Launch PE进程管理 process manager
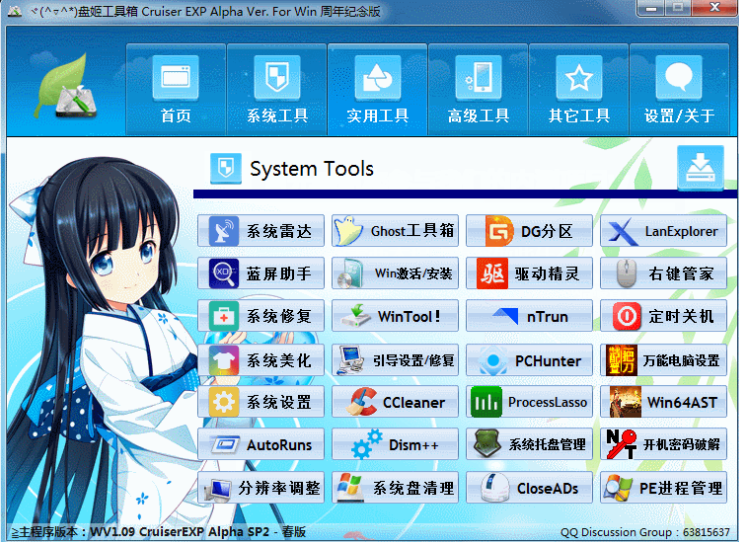The width and height of the screenshot is (739, 542). pos(664,487)
